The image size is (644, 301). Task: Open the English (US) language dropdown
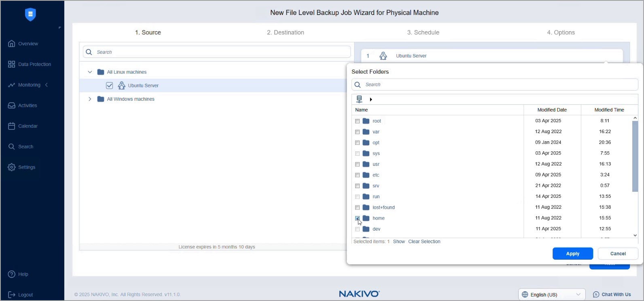click(552, 295)
